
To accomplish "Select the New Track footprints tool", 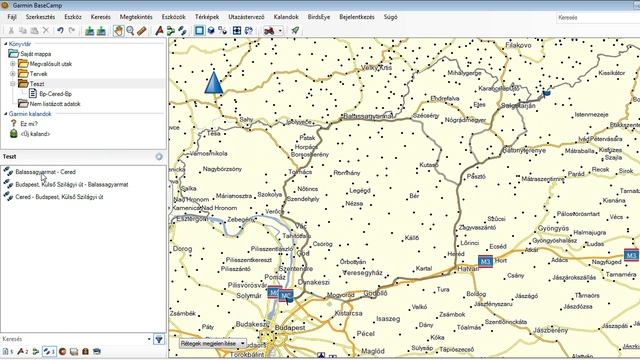I will [182, 31].
